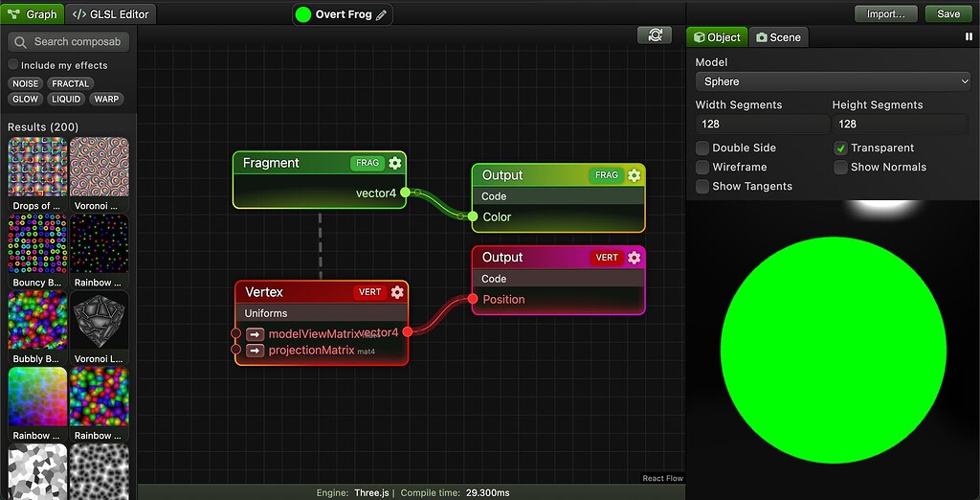Enable Include my effects option
The height and width of the screenshot is (500, 980).
coord(13,64)
